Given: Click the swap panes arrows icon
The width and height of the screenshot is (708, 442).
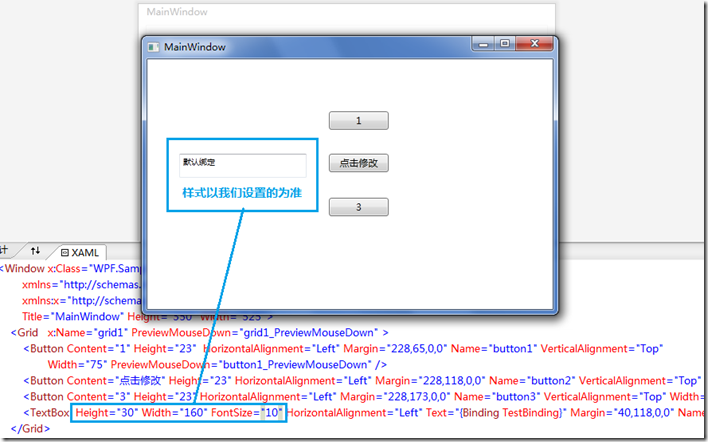Looking at the screenshot, I should point(35,250).
